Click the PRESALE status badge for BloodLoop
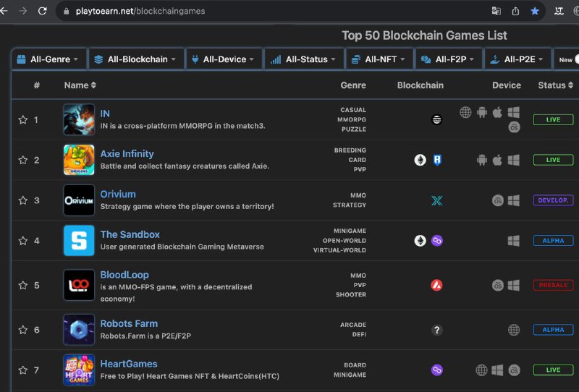The height and width of the screenshot is (392, 579). (553, 286)
